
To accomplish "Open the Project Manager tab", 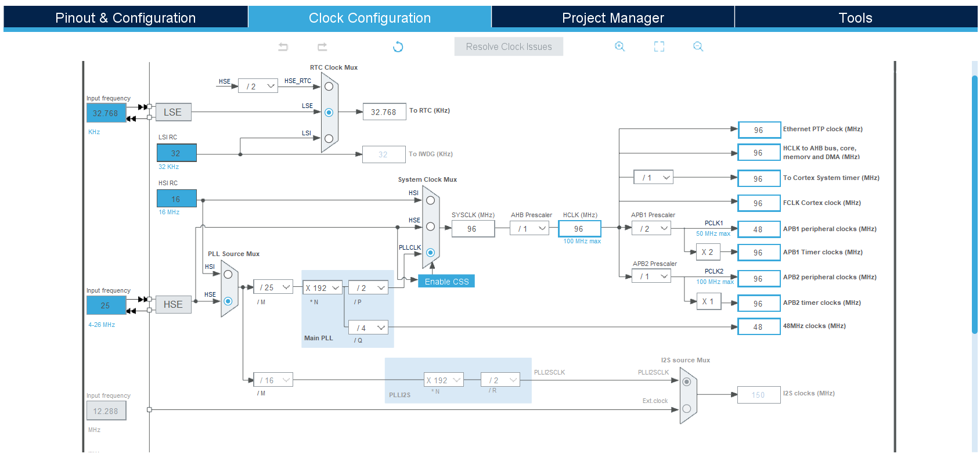I will click(613, 17).
